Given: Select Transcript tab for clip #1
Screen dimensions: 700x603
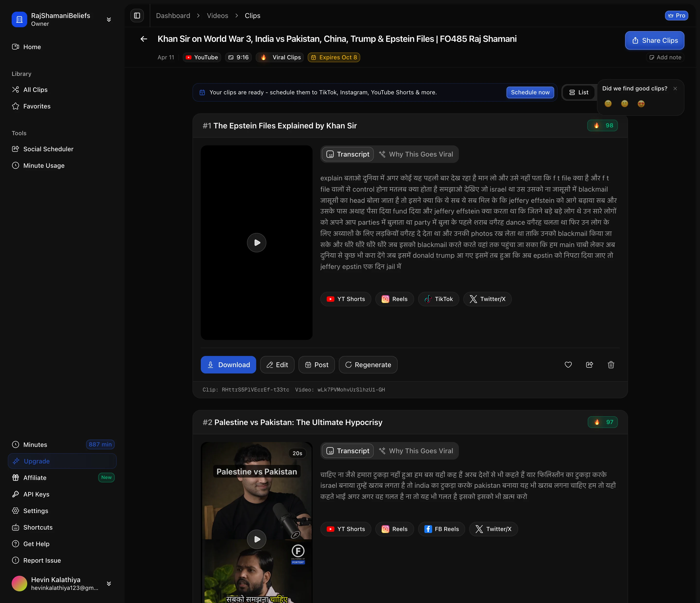Looking at the screenshot, I should (x=348, y=154).
